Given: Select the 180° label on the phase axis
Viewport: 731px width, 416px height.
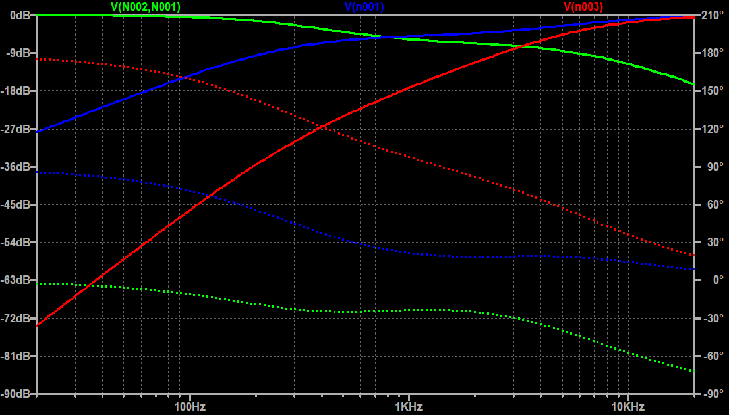Looking at the screenshot, I should coord(711,53).
